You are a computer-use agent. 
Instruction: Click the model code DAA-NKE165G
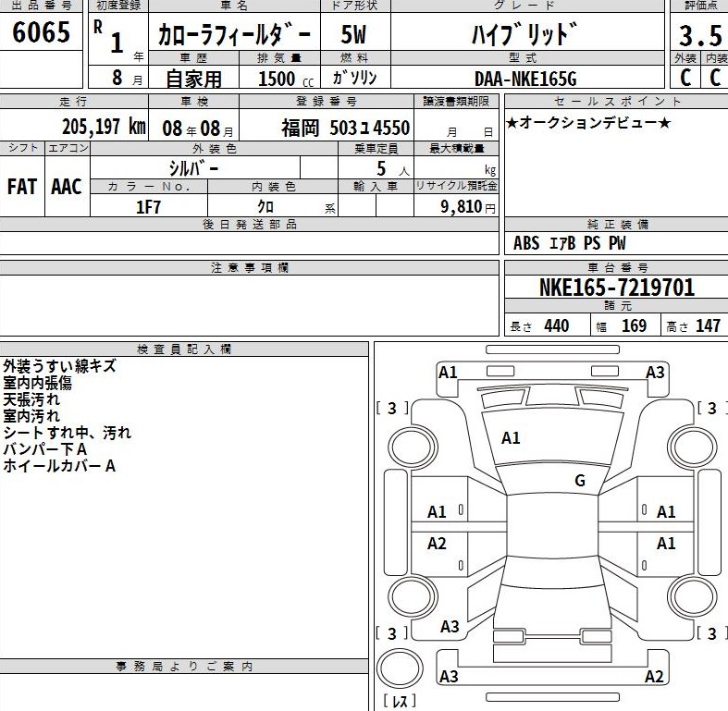(x=525, y=79)
